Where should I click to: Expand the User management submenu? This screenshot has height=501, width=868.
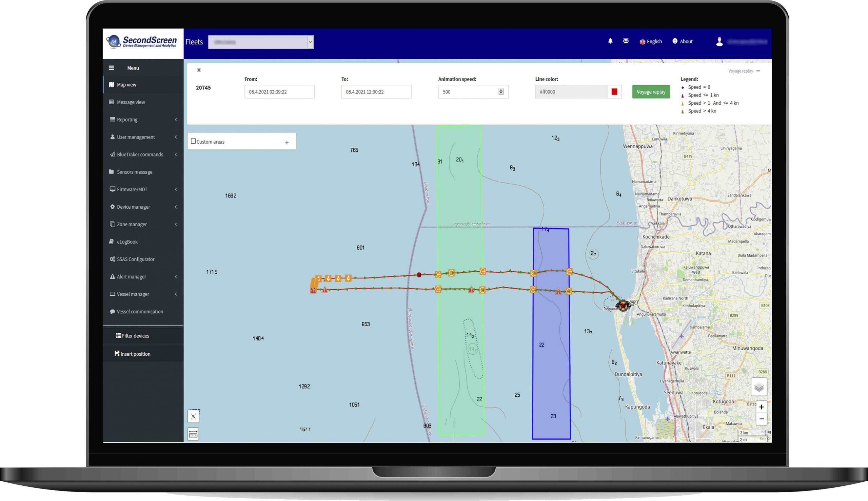[143, 137]
